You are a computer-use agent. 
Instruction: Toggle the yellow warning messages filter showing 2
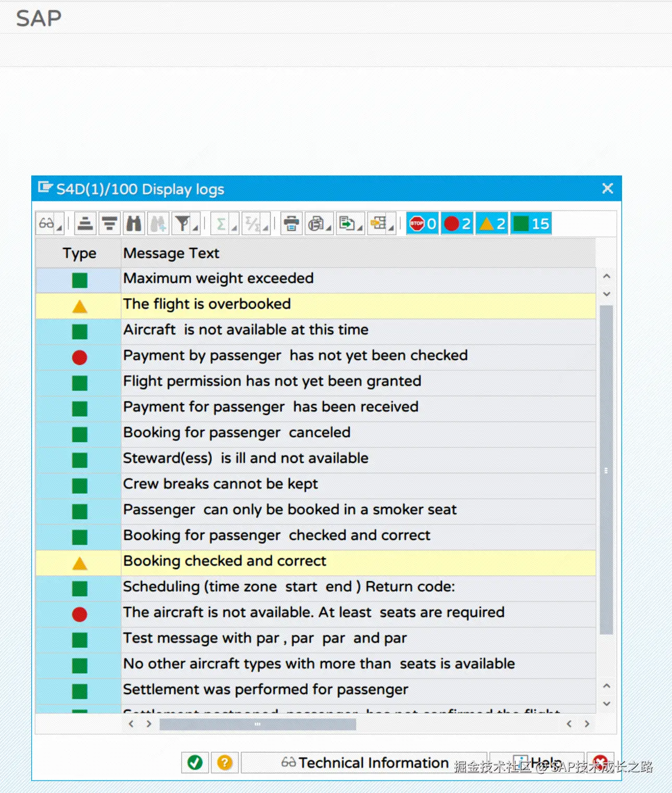pos(492,224)
